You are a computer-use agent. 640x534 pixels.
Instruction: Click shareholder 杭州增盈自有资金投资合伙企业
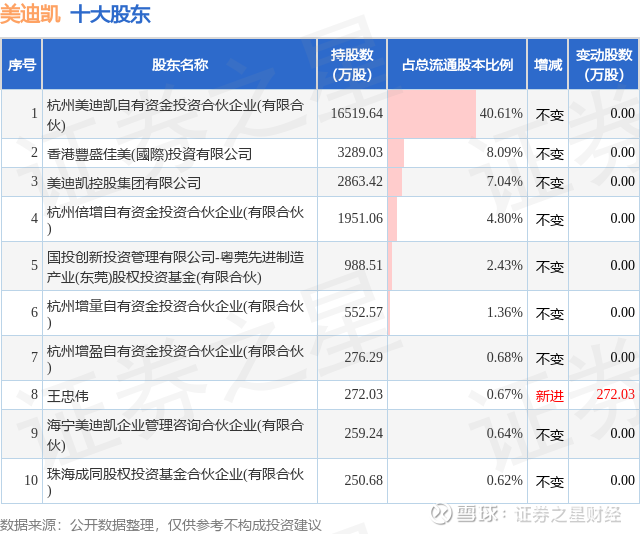(175, 358)
